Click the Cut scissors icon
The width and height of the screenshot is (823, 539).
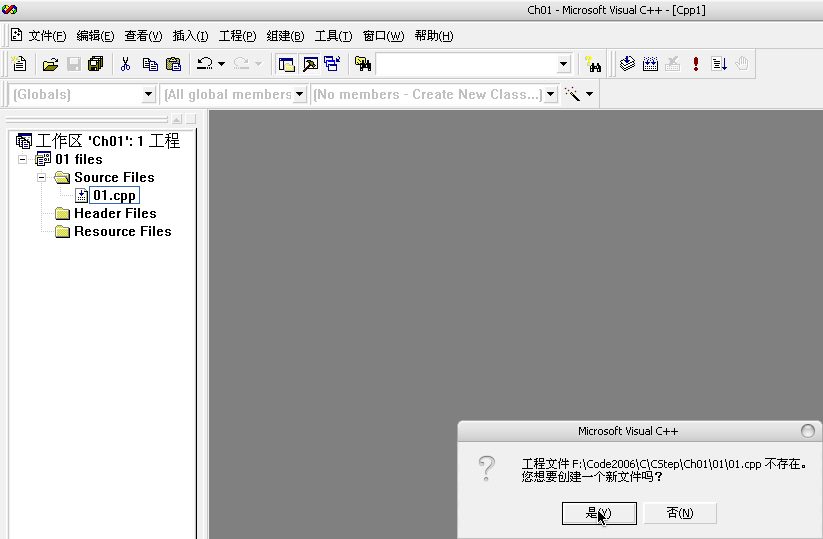125,64
